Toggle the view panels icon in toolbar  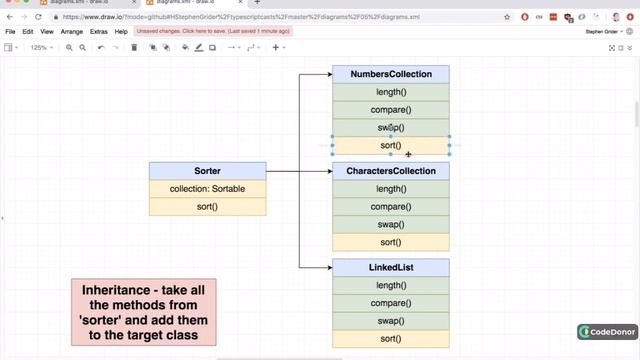click(8, 48)
